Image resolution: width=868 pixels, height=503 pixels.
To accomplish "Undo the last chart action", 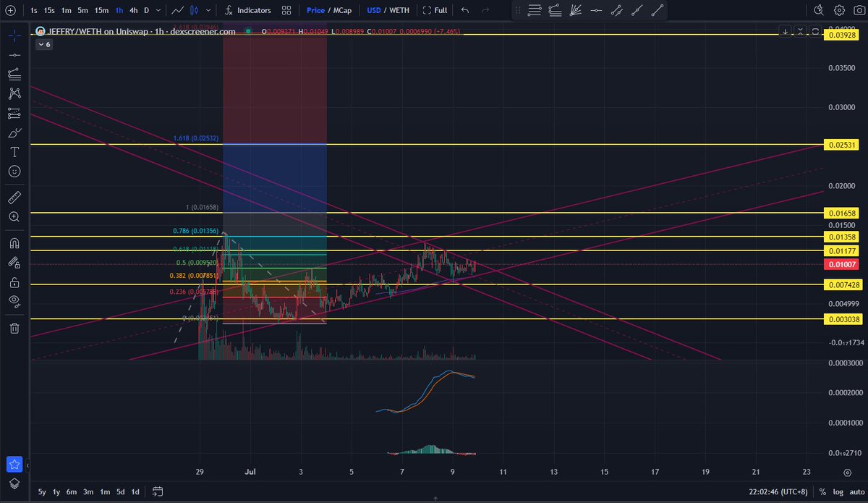I will [x=465, y=11].
